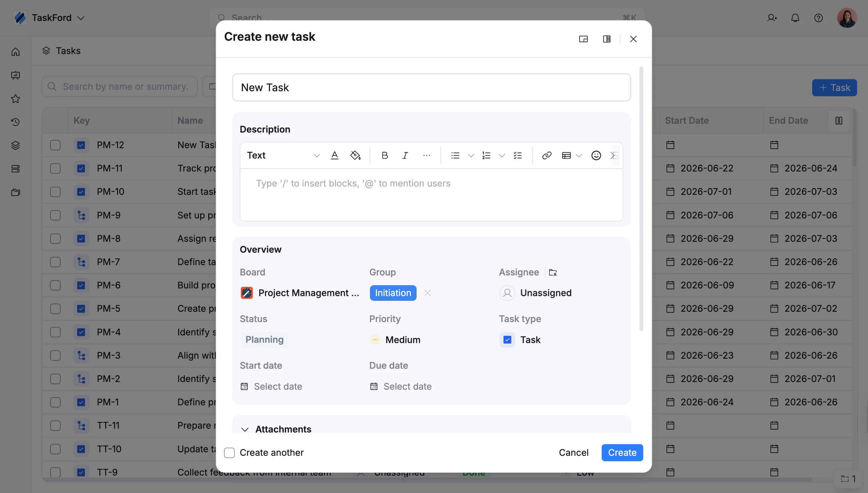Viewport: 868px width, 493px height.
Task: Click the text color icon in editor toolbar
Action: [335, 155]
